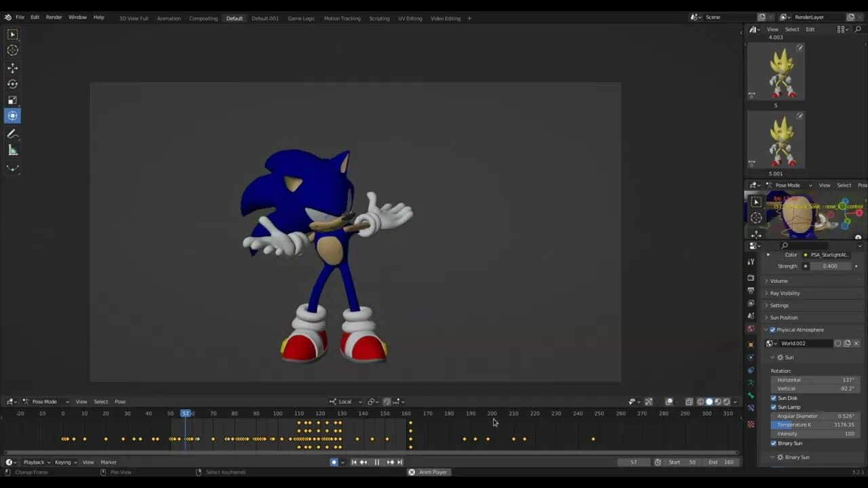
Task: Toggle X-ray display mode
Action: coord(690,401)
